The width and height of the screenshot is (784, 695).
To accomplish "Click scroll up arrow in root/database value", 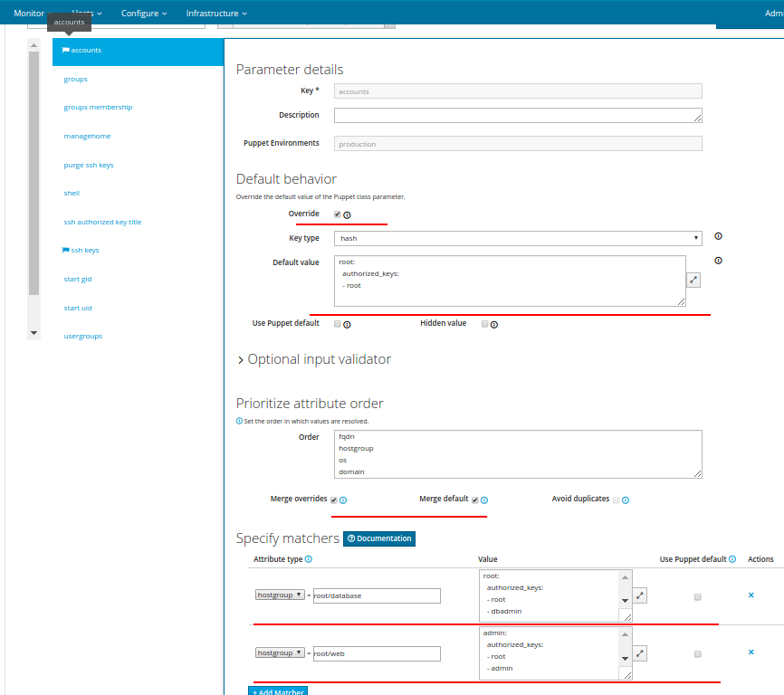I will pyautogui.click(x=625, y=577).
